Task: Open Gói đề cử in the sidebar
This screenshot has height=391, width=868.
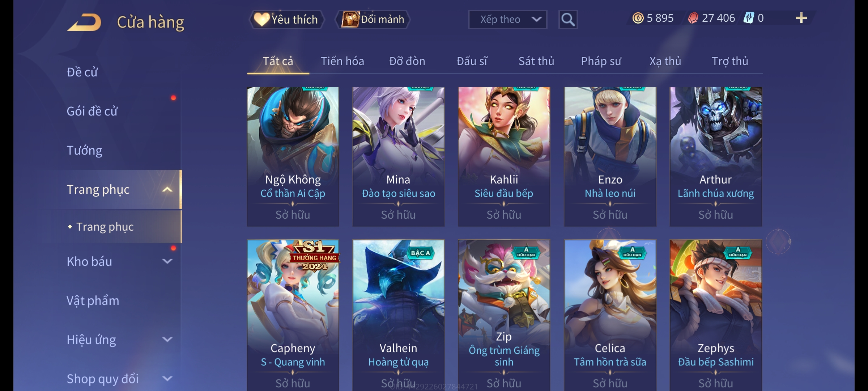Action: point(92,111)
